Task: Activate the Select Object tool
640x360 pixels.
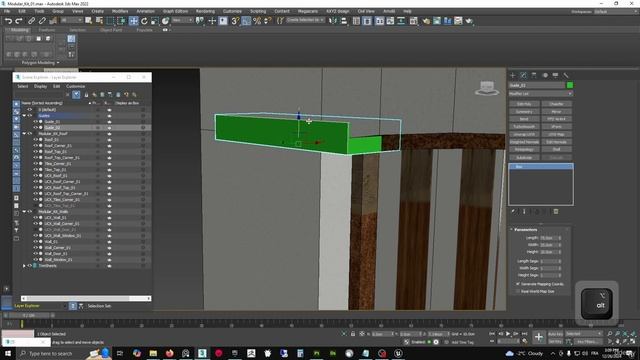Action: 89,21
